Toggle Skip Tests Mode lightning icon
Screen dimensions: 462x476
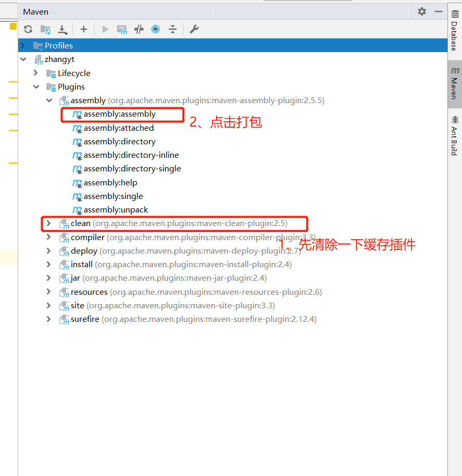[x=156, y=29]
